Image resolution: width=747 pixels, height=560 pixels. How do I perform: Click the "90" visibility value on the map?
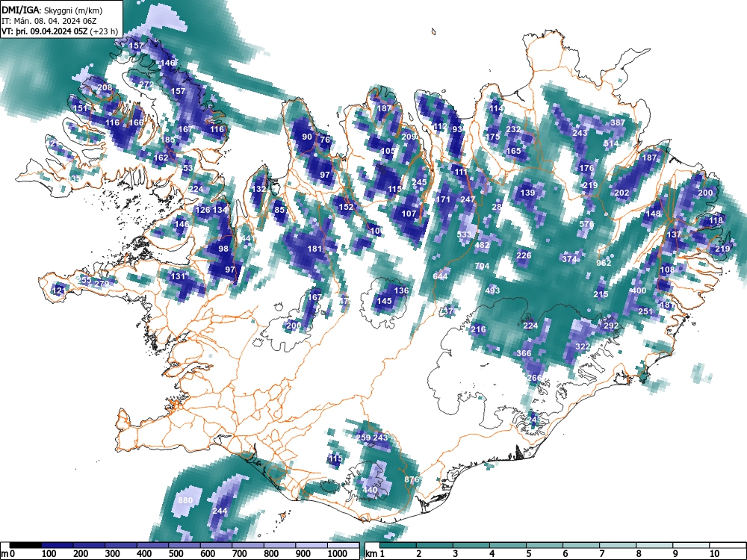point(307,137)
